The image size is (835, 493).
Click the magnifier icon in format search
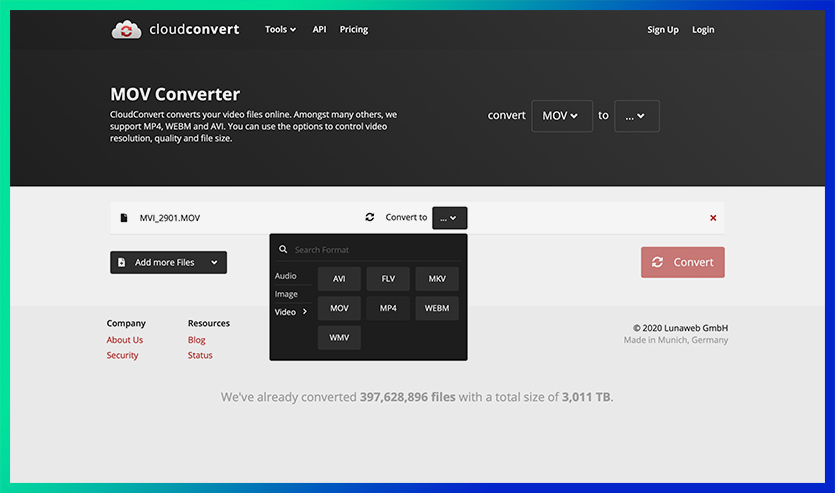pyautogui.click(x=284, y=250)
